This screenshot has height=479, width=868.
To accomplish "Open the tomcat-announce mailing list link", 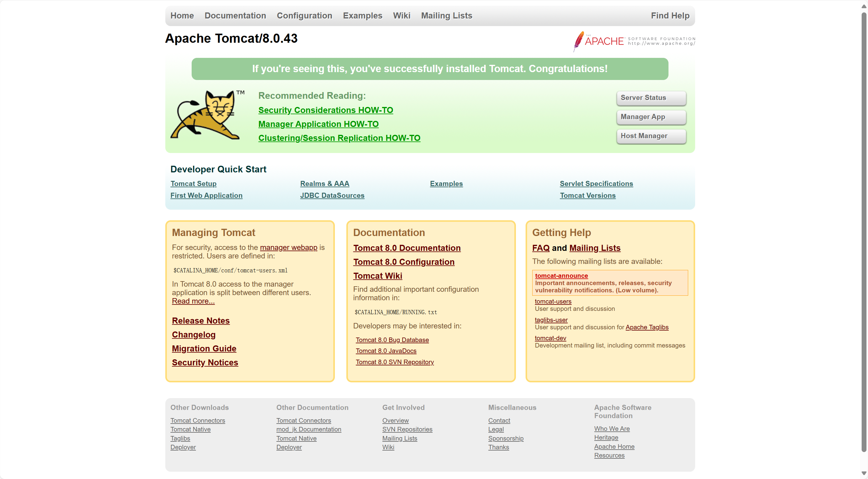I will point(561,275).
